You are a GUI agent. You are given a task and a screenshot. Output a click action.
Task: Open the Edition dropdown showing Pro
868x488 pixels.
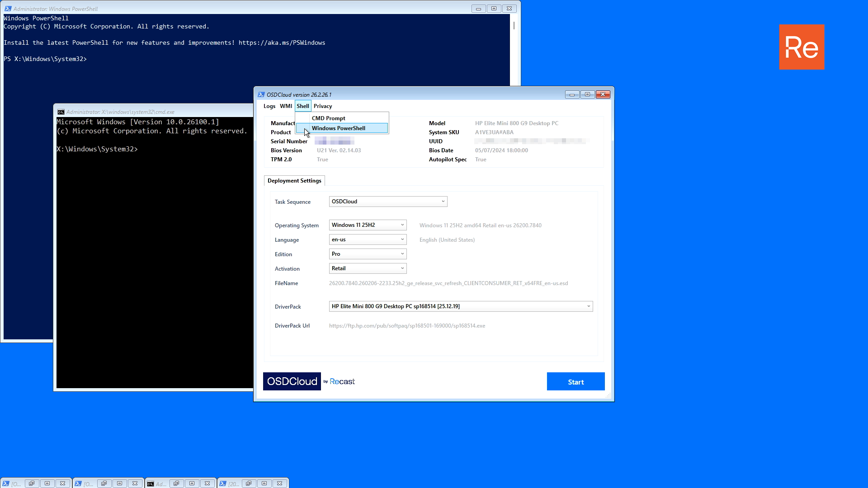click(402, 254)
